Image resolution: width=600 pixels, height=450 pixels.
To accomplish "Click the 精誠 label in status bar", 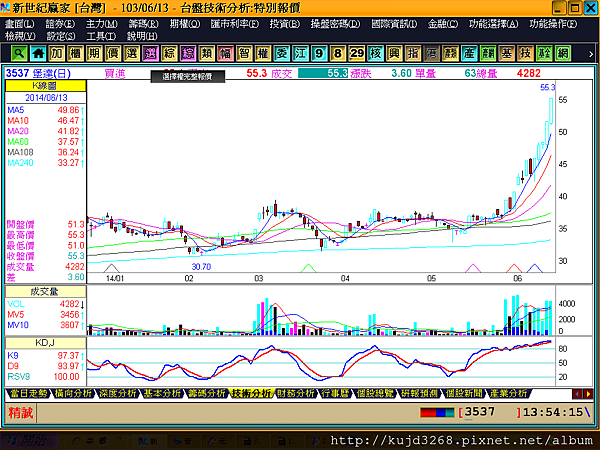I will [x=20, y=412].
